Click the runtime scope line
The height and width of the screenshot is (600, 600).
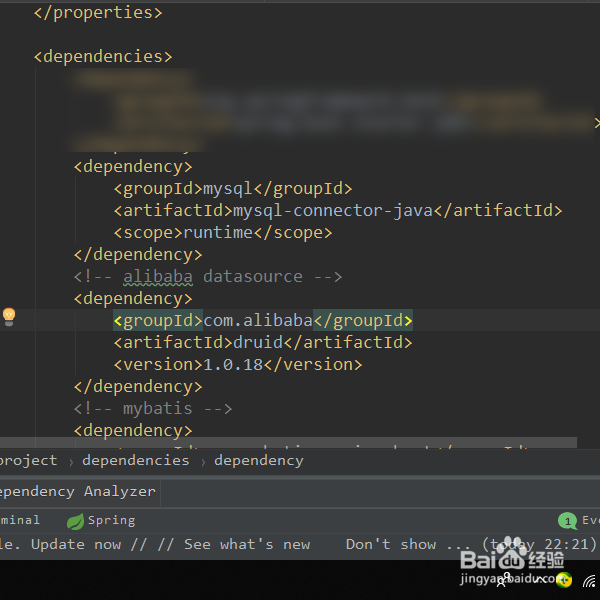223,233
